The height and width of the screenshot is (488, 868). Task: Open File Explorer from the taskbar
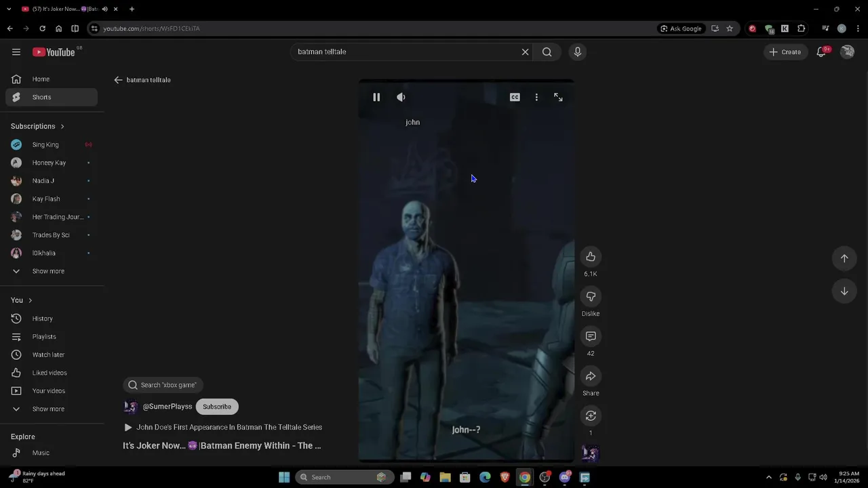point(445,477)
